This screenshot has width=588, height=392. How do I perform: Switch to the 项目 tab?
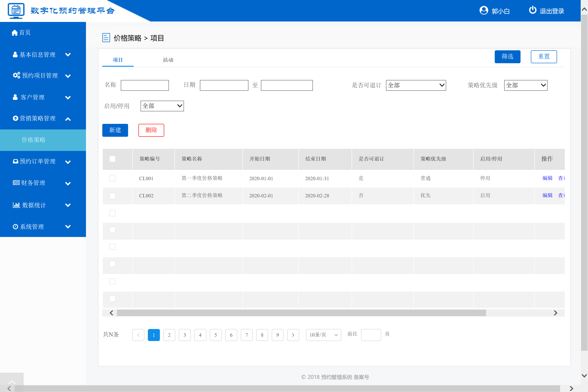point(118,60)
